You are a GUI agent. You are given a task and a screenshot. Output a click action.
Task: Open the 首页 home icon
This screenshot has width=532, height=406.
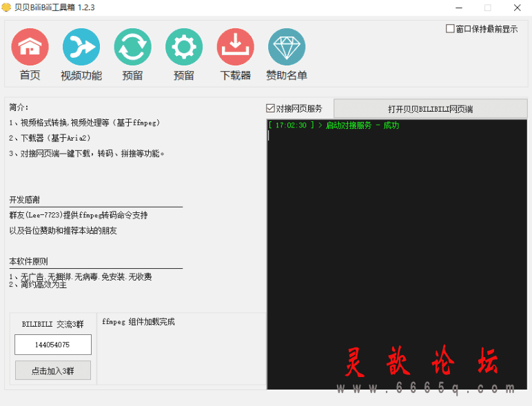coord(30,47)
